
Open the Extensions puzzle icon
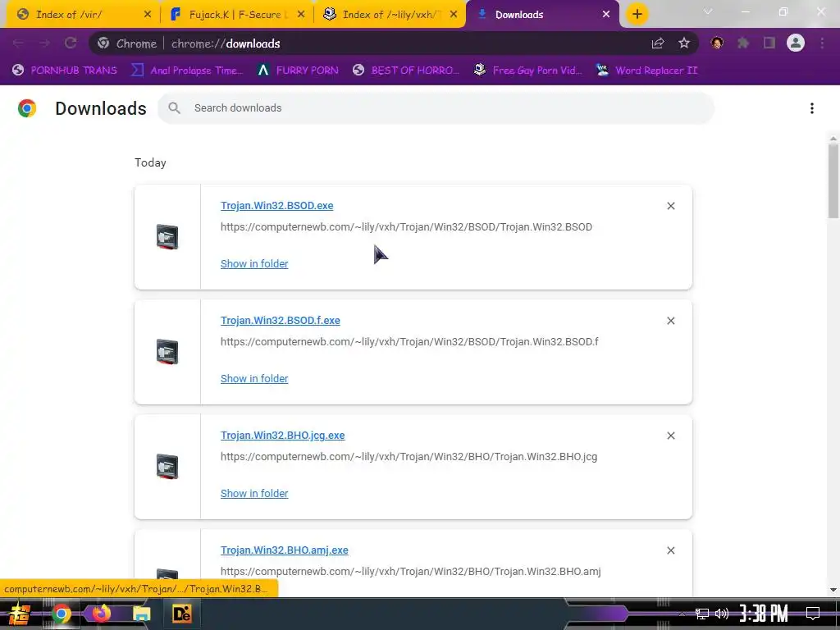(x=743, y=43)
